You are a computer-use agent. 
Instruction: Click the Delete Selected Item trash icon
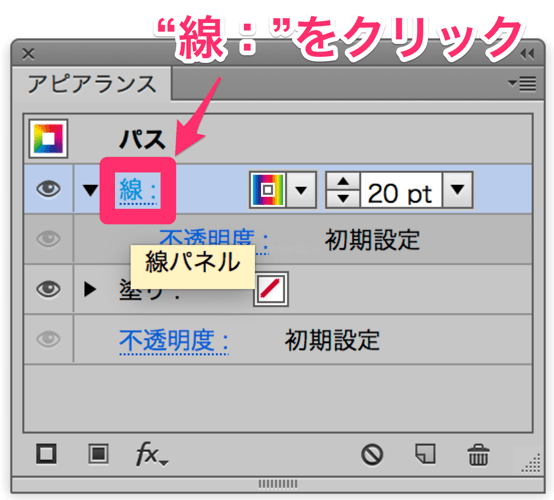[x=478, y=454]
